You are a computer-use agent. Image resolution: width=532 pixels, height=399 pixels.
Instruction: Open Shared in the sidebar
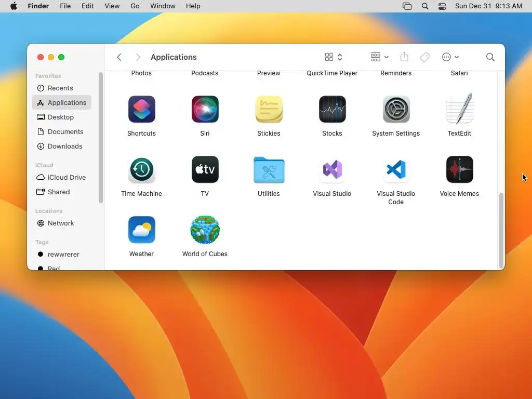click(x=62, y=192)
